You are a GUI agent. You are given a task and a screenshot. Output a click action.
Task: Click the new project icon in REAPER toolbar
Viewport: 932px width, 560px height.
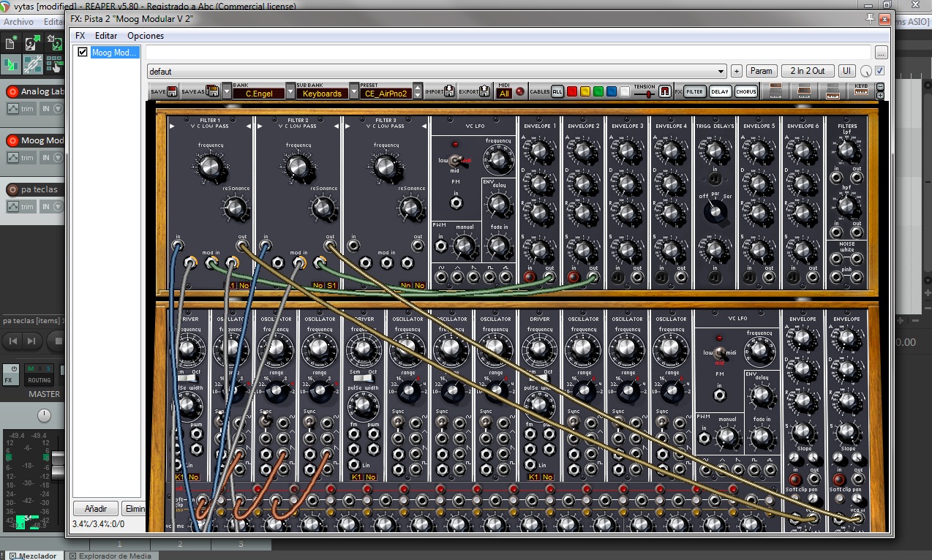(11, 44)
